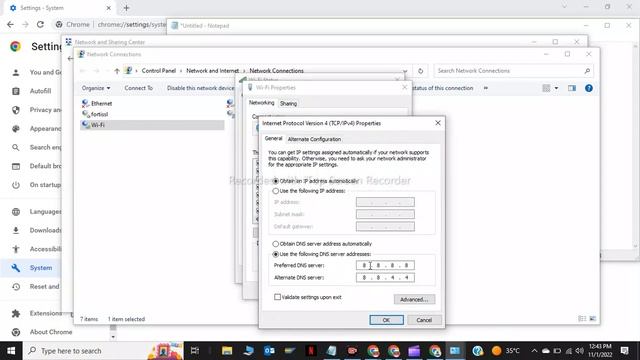Open the Organize dropdown menu
Screen dimensions: 640x360
[96, 88]
